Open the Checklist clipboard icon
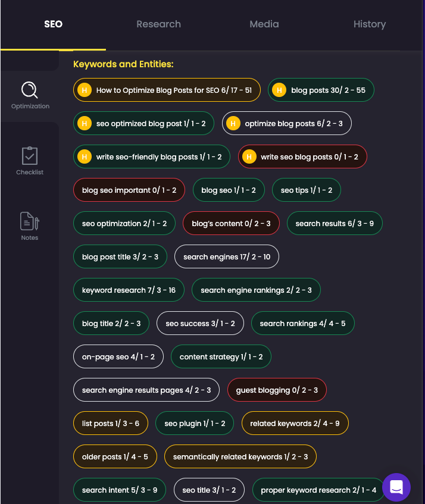The image size is (425, 504). point(30,156)
